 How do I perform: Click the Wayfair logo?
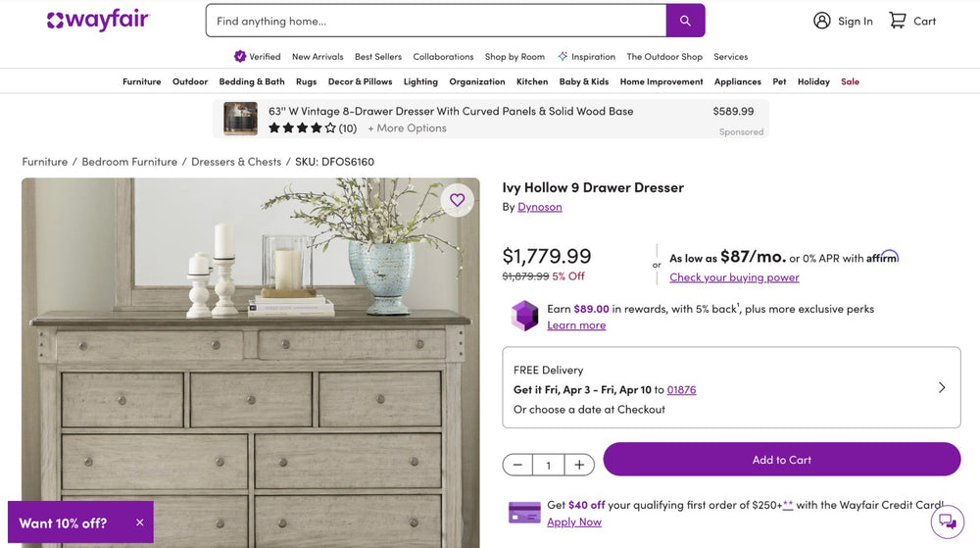point(98,21)
